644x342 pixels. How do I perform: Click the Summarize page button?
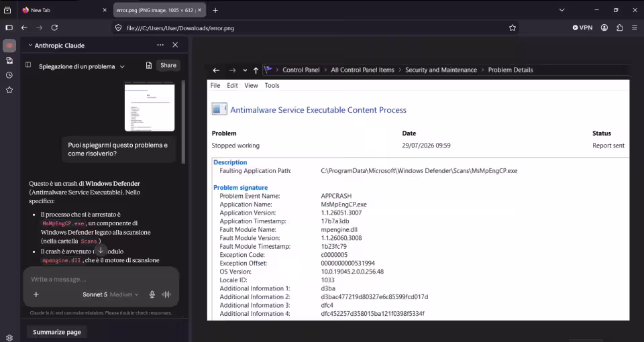(x=56, y=332)
